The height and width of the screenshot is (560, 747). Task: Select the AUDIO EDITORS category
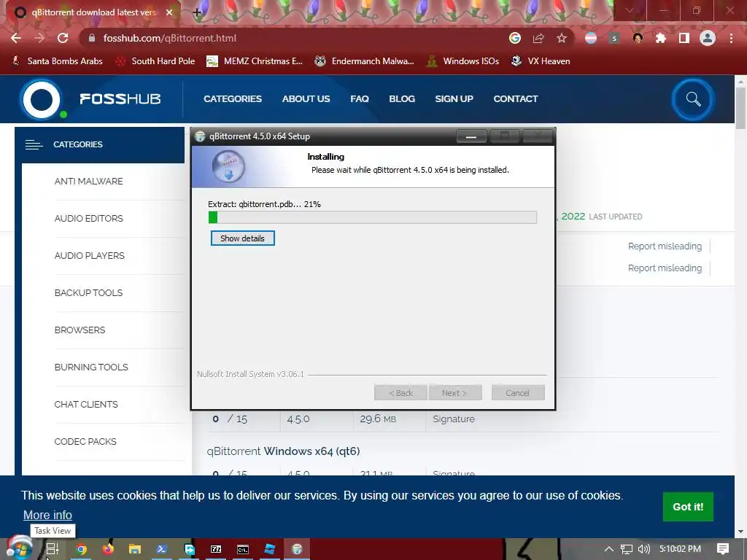(88, 219)
